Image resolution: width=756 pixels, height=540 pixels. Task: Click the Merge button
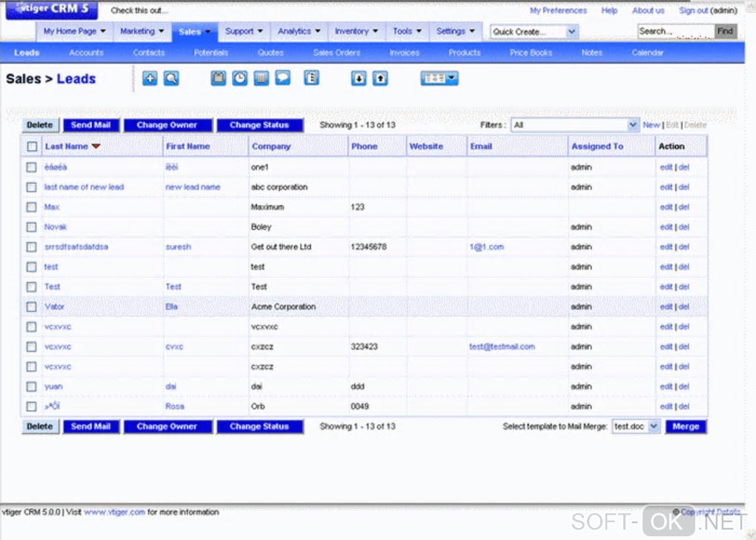pos(686,427)
